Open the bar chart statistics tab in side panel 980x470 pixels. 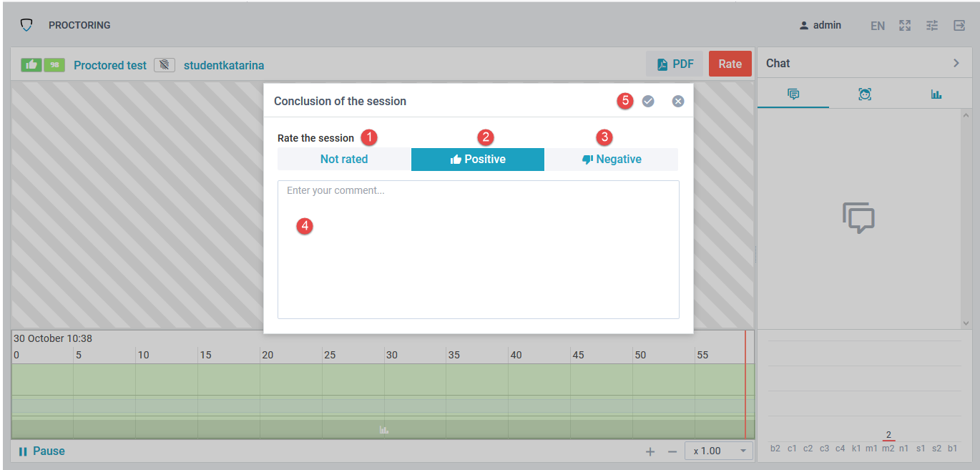(x=936, y=94)
